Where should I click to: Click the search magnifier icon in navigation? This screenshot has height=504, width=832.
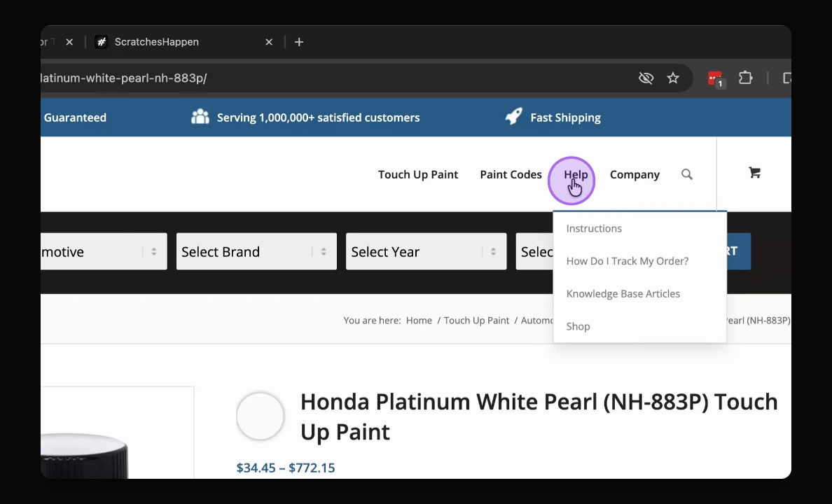686,174
